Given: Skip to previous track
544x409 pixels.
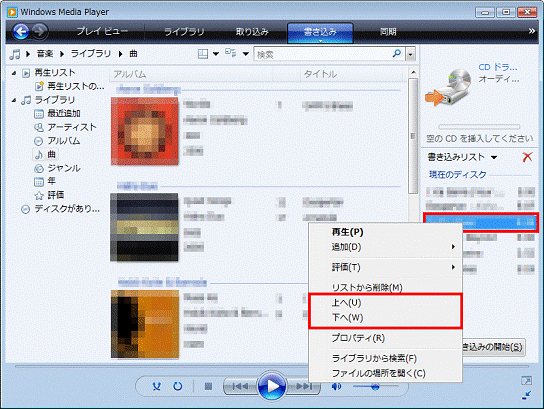Looking at the screenshot, I should (x=240, y=386).
